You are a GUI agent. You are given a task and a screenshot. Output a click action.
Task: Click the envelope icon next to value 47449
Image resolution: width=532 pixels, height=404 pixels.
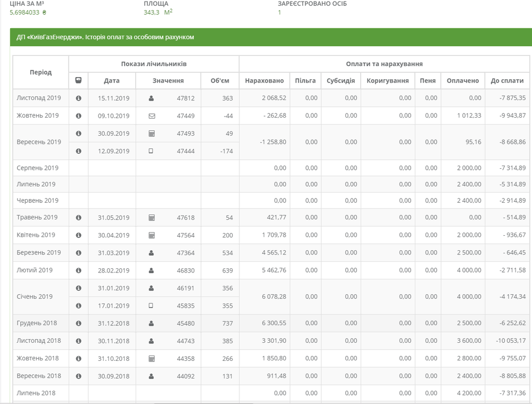(152, 116)
